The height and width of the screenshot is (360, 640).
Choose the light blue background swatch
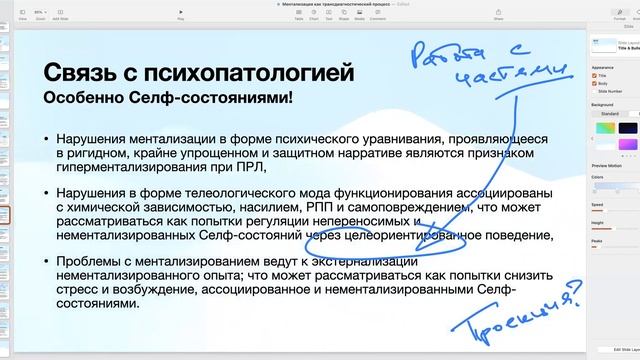point(605,144)
